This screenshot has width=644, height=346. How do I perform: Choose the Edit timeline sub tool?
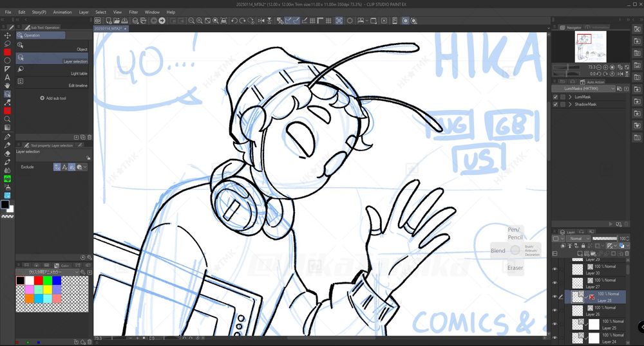(52, 82)
